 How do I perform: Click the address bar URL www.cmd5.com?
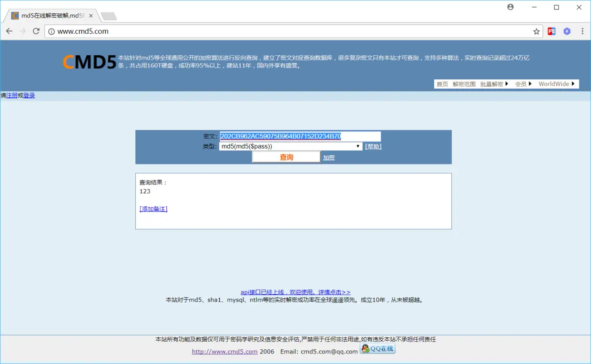(83, 31)
